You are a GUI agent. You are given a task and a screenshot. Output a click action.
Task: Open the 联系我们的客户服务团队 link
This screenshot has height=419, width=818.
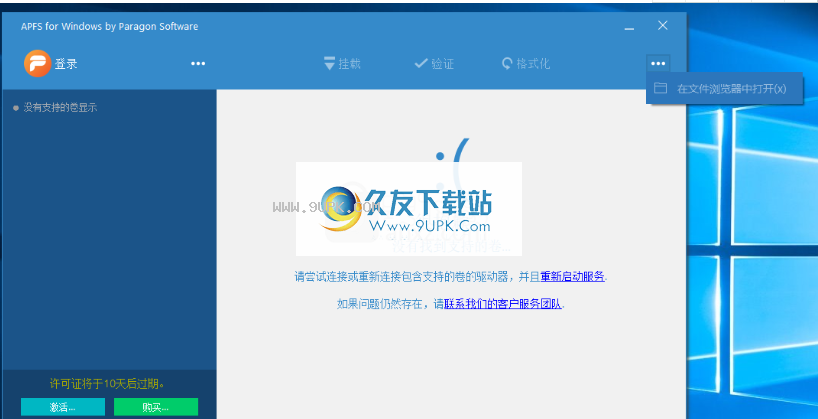[x=502, y=304]
